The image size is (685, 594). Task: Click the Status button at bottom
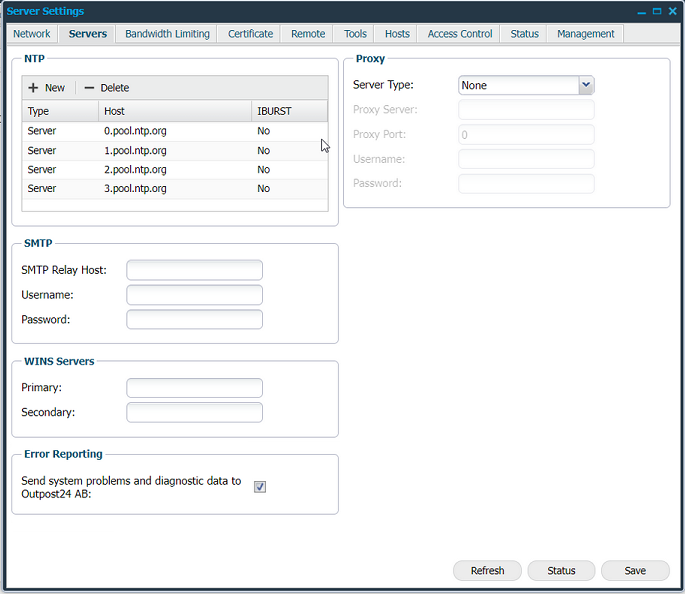click(561, 571)
